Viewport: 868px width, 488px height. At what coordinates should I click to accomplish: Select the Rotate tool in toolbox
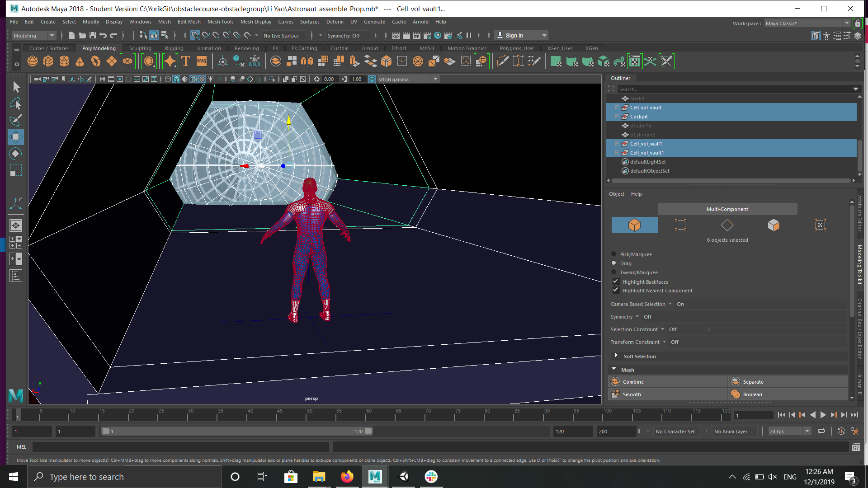[x=15, y=154]
